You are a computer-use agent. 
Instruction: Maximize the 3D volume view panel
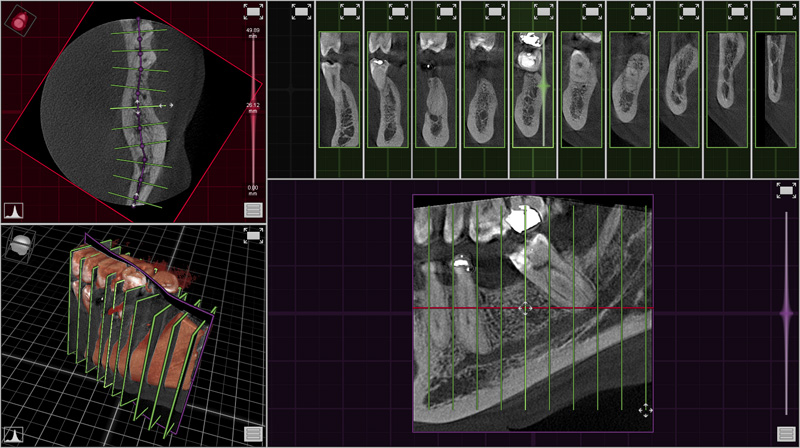click(253, 235)
